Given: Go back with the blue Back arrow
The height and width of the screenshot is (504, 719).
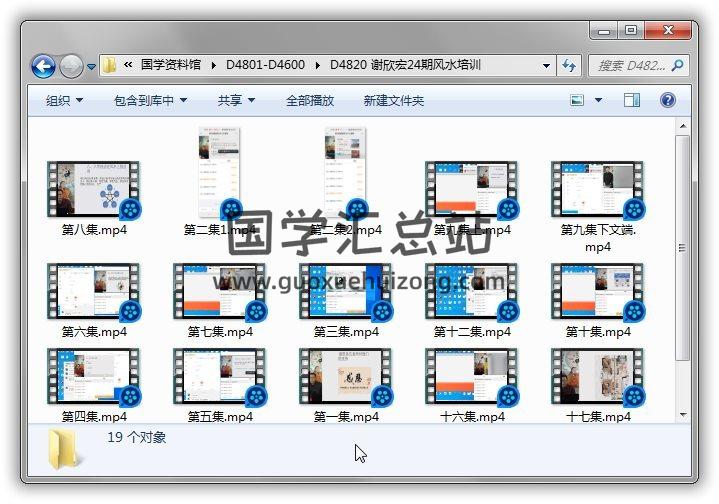Looking at the screenshot, I should (43, 66).
